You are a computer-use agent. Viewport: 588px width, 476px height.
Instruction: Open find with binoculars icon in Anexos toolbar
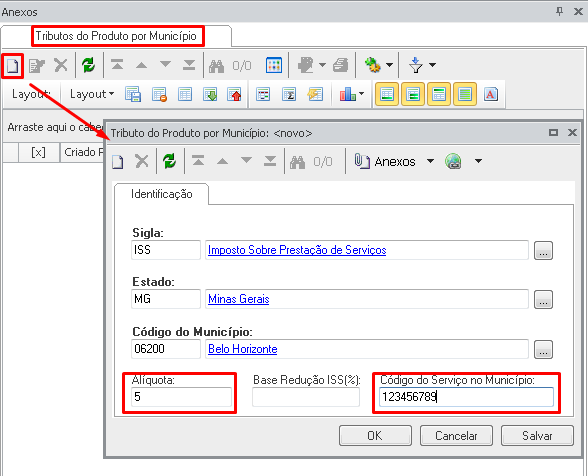[x=216, y=66]
